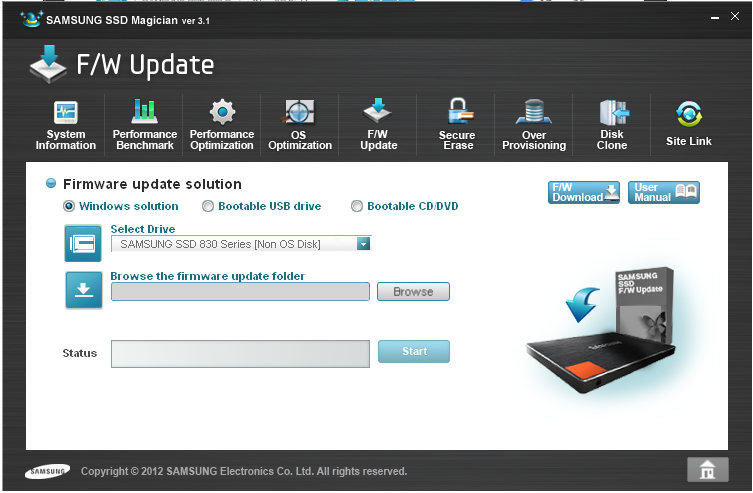Open Performance Benchmark section
The height and width of the screenshot is (493, 753).
145,125
